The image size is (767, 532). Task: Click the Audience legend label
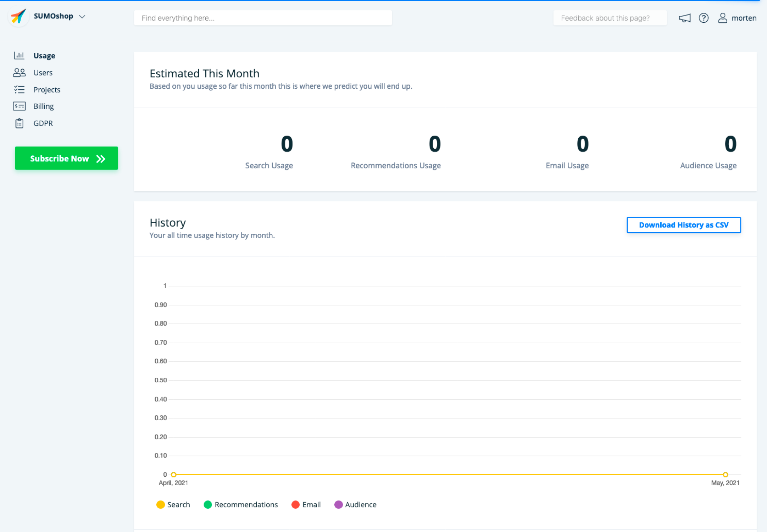coord(361,505)
